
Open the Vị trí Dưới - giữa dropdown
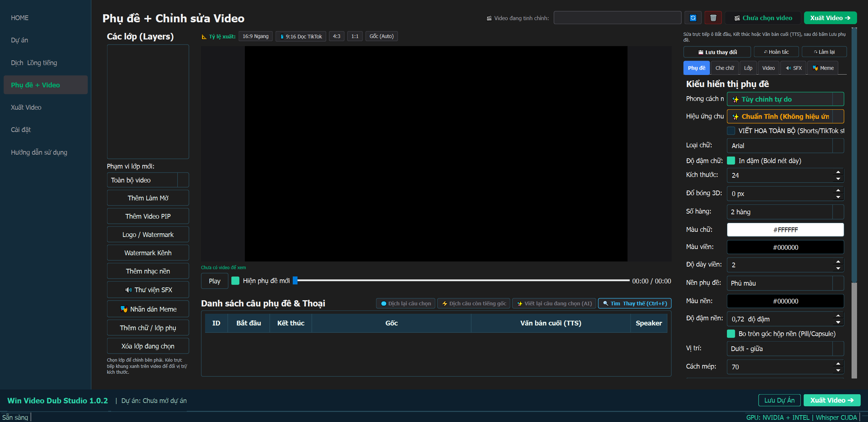[x=785, y=348]
